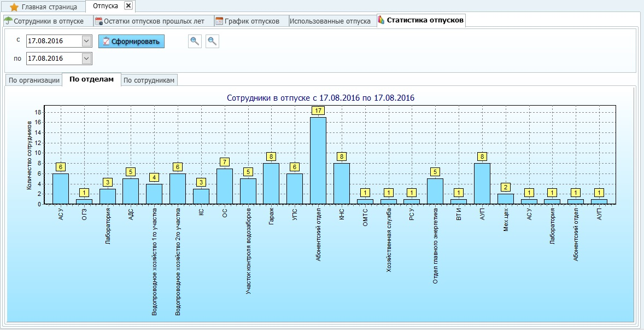
Task: Click the Гараж bar in the chart
Action: coord(271,183)
